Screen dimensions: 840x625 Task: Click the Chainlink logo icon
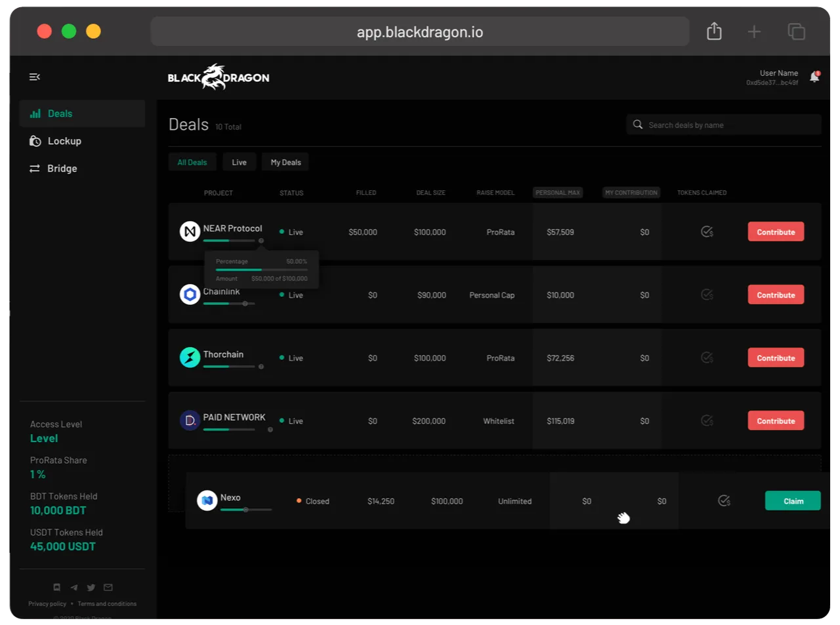pos(190,294)
